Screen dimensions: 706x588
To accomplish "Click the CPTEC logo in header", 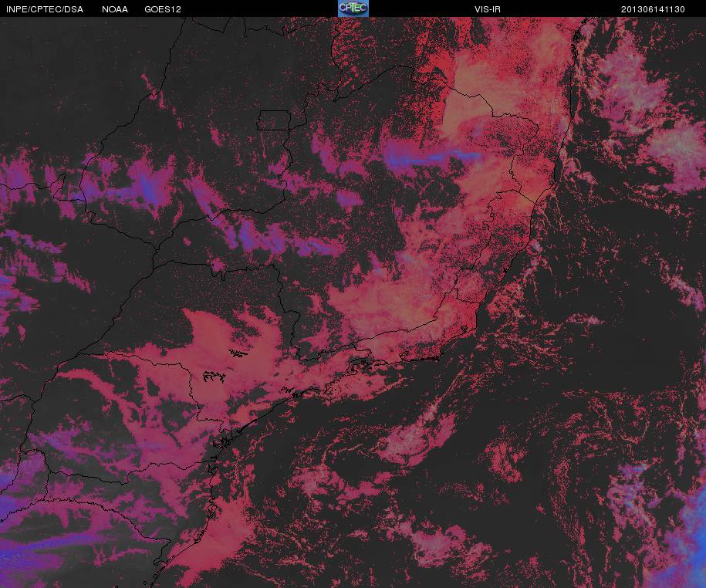I will pyautogui.click(x=353, y=8).
